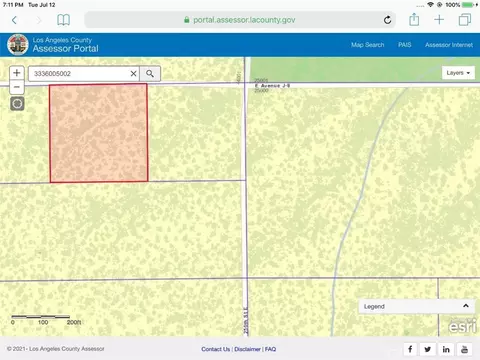This screenshot has height=360, width=480.
Task: Click the locate/home map button
Action: [17, 104]
